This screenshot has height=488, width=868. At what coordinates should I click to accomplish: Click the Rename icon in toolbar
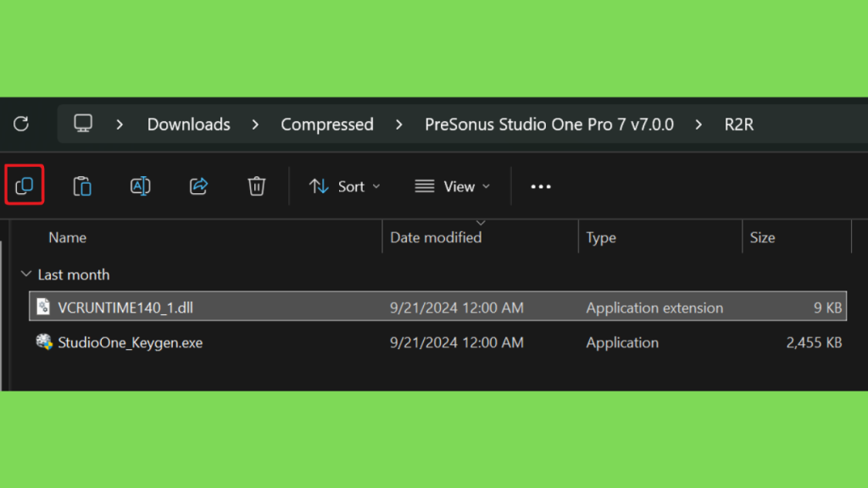pos(141,186)
